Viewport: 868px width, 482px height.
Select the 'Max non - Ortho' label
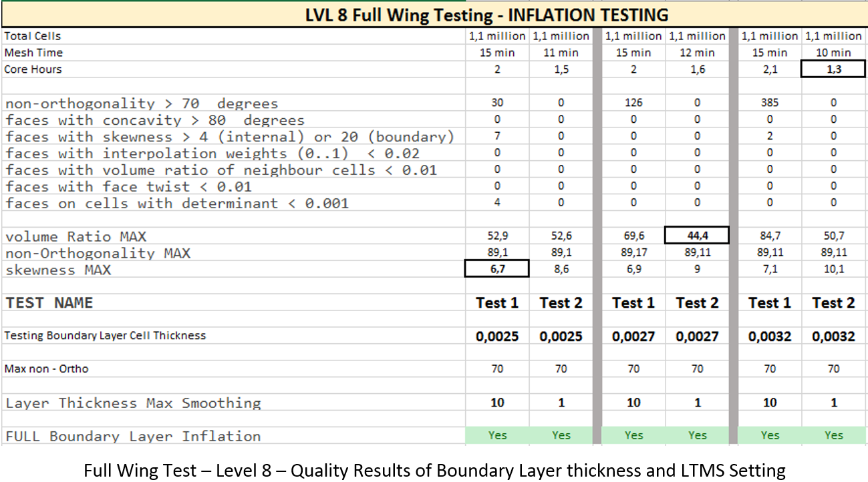(46, 369)
